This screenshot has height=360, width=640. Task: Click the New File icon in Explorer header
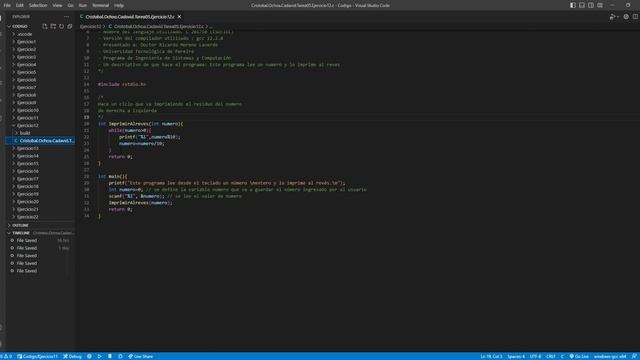(45, 26)
